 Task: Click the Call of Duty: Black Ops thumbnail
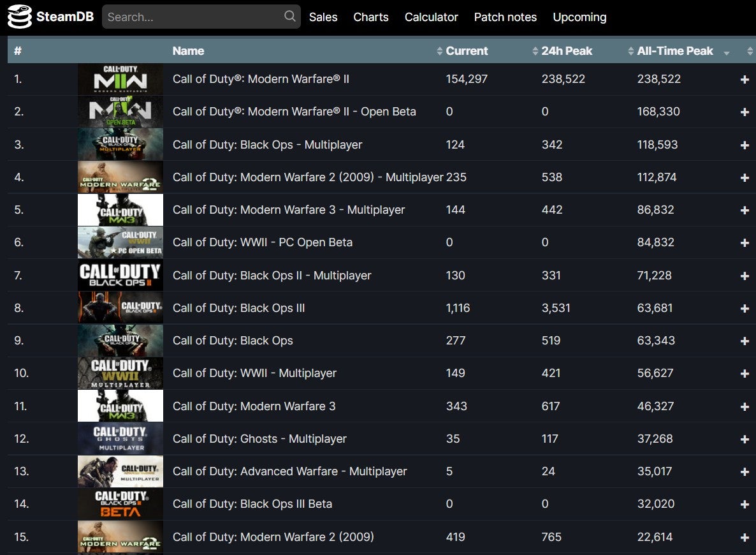(x=120, y=340)
